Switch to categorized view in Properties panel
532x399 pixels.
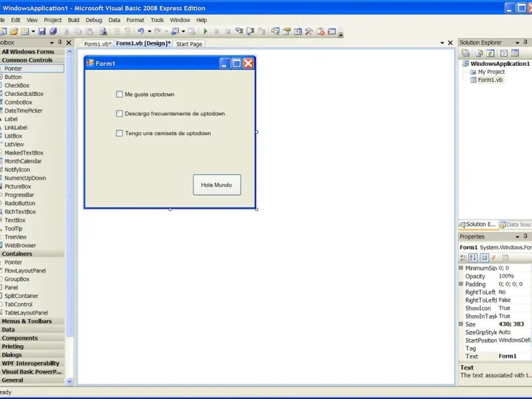463,258
